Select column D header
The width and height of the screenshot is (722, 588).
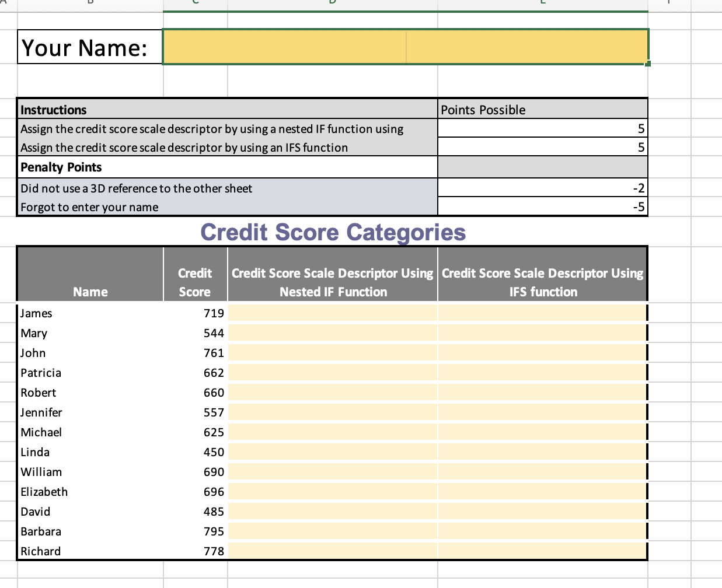[332, 3]
